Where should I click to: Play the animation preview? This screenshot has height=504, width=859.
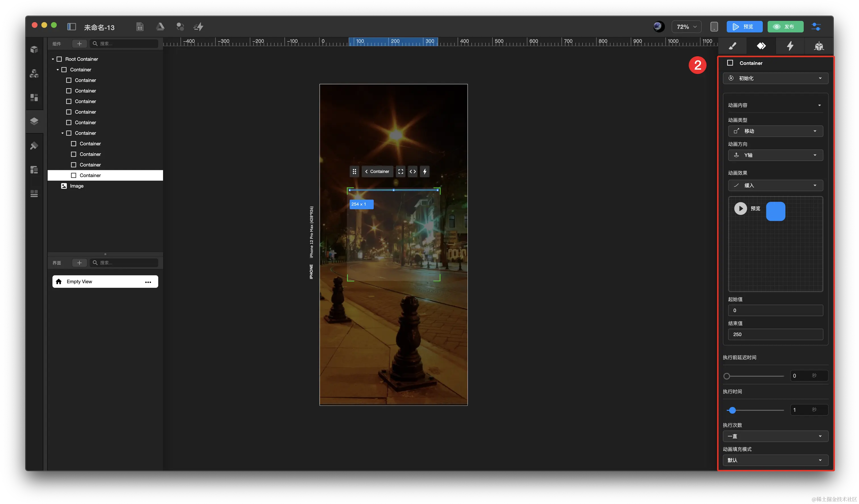740,208
